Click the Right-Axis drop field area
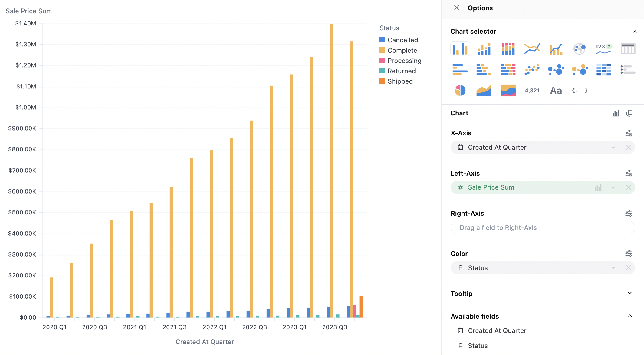The width and height of the screenshot is (644, 355). point(542,227)
